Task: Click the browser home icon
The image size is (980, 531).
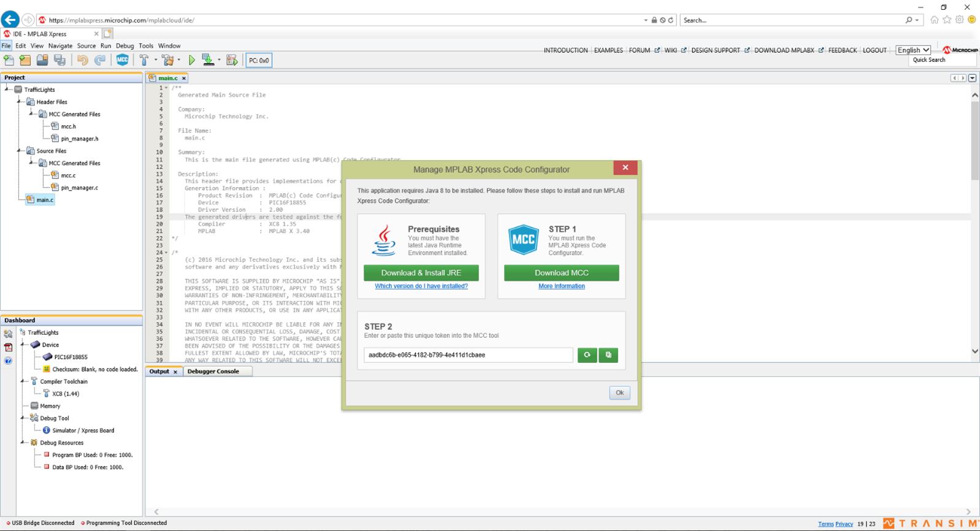Action: (934, 20)
